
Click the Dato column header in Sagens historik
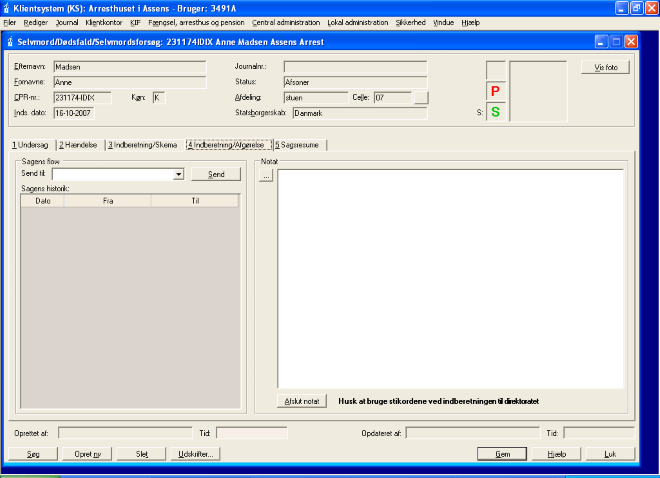tap(43, 200)
